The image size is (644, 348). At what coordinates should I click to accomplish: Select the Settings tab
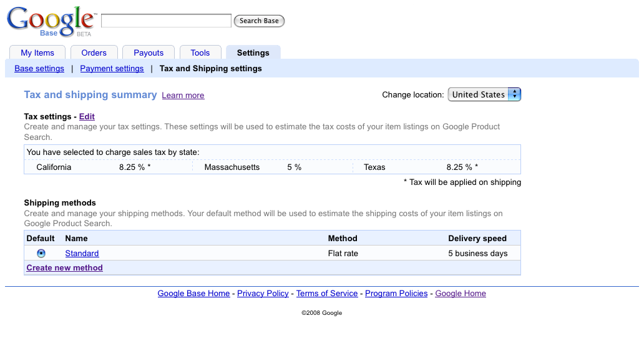(253, 53)
